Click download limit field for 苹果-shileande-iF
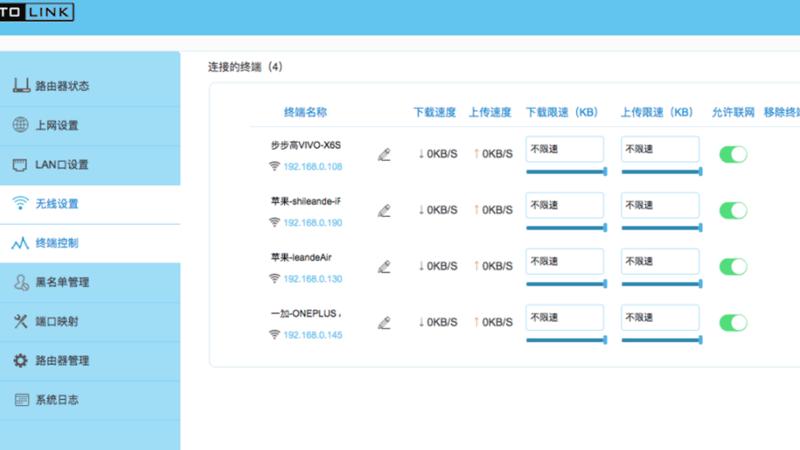 pyautogui.click(x=565, y=205)
